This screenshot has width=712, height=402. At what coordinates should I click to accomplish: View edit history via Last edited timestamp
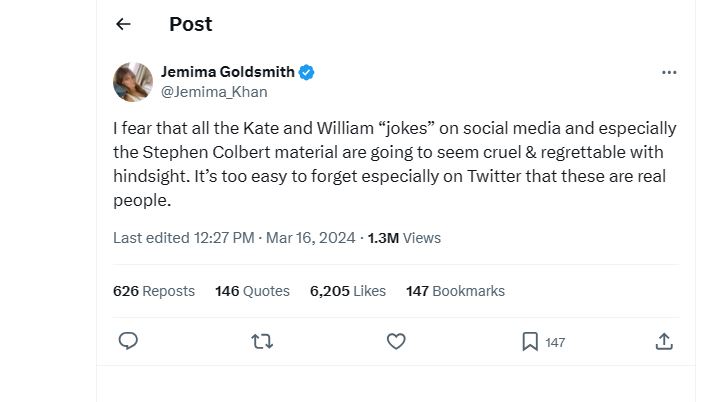pyautogui.click(x=183, y=238)
